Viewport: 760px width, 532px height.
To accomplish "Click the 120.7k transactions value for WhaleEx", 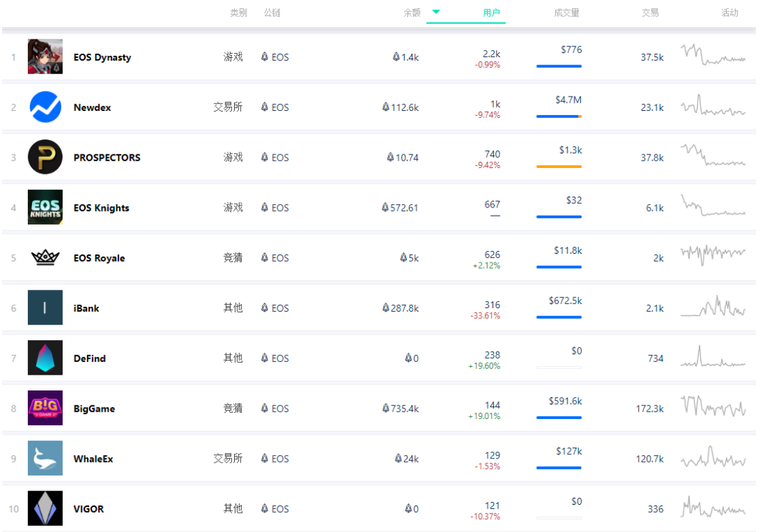I will (650, 459).
